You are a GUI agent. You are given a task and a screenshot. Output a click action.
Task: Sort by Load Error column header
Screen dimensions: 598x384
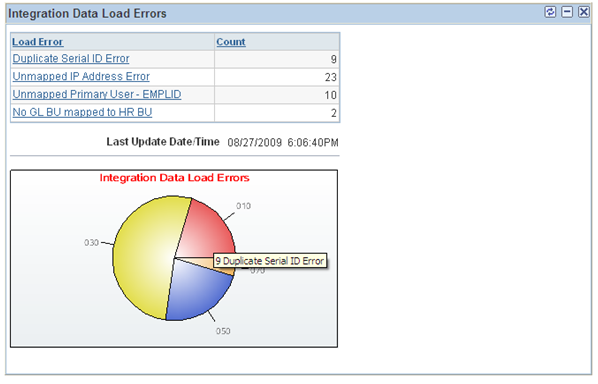click(x=38, y=42)
